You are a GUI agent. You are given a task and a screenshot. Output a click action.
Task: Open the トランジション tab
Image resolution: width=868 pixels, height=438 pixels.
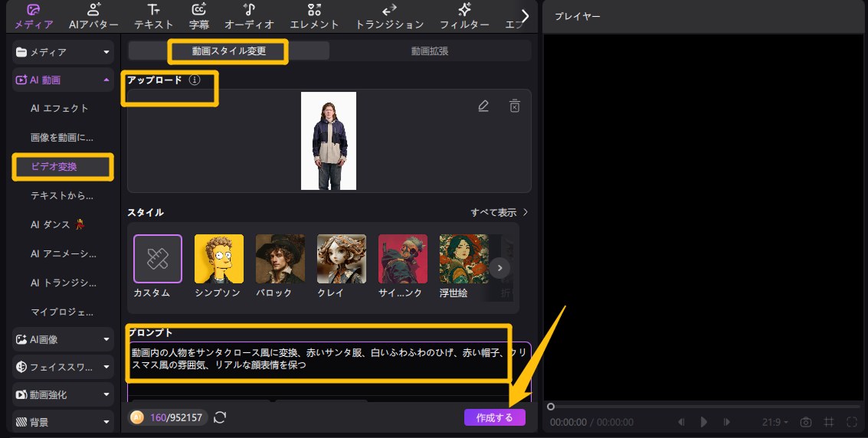[x=389, y=17]
